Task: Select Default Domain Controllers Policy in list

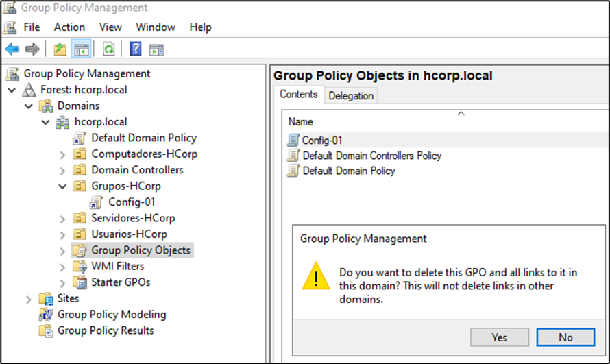Action: [371, 156]
